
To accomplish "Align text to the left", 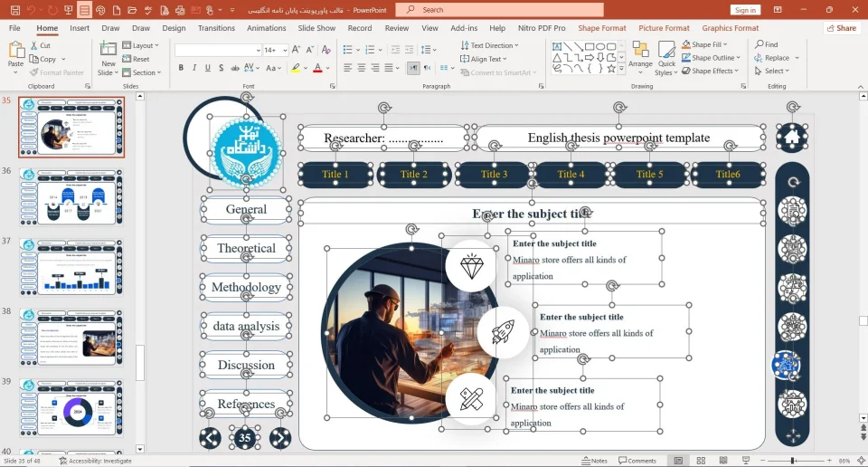I will (347, 68).
